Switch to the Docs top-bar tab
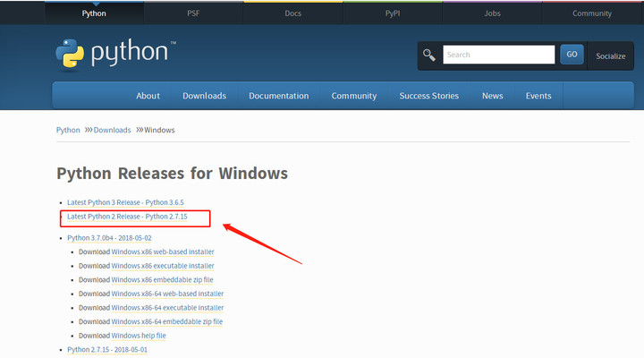Viewport: 644px width, 358px height. (x=292, y=13)
